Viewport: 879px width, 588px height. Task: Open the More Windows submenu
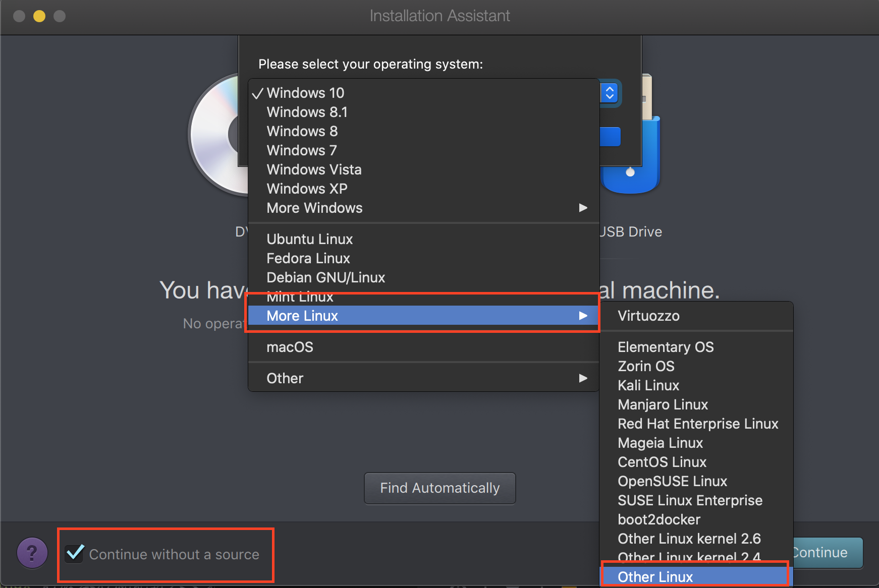tap(423, 208)
